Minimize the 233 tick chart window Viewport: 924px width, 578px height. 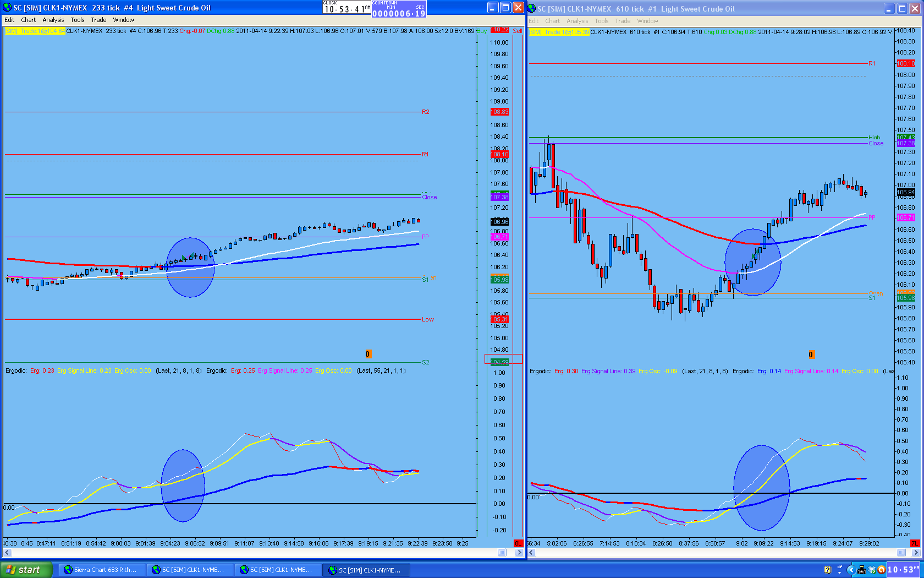[493, 8]
